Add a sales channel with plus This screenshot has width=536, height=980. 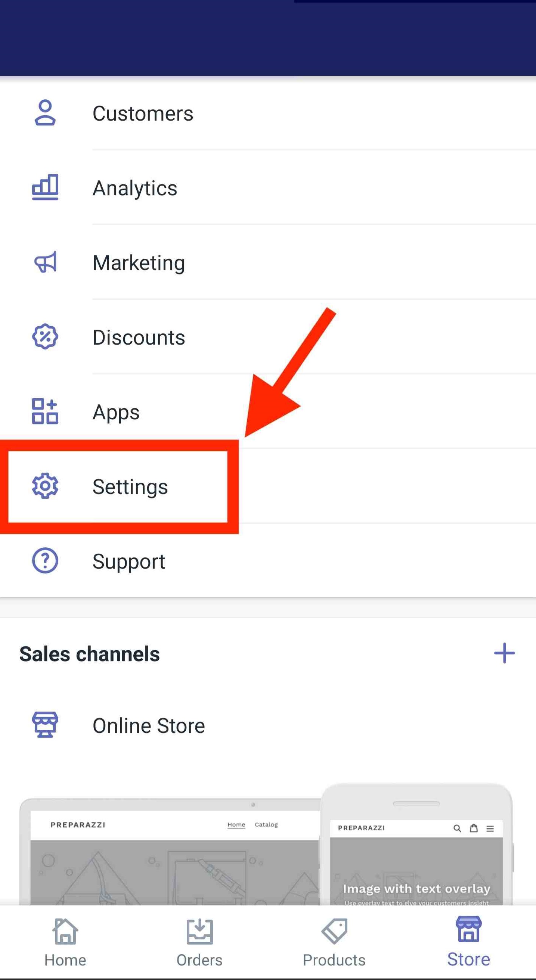(x=504, y=653)
